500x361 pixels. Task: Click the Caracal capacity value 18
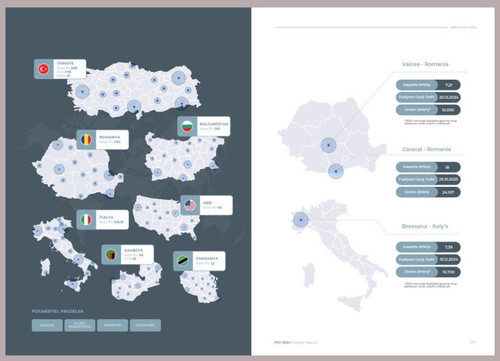click(x=447, y=167)
